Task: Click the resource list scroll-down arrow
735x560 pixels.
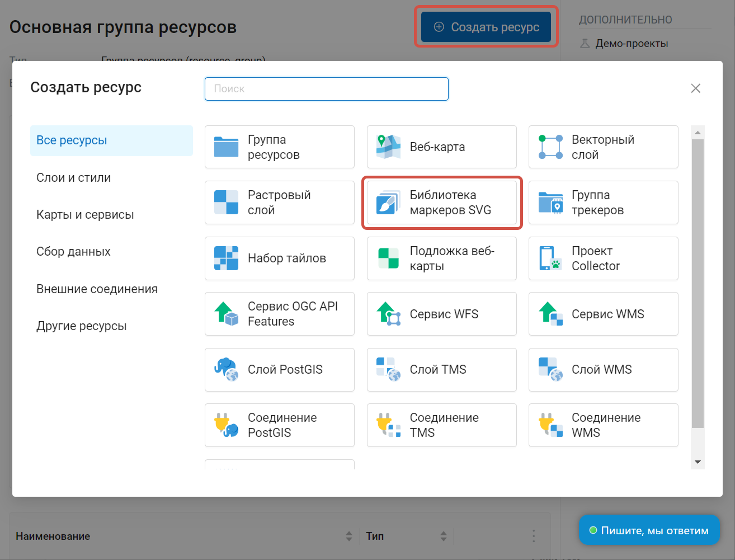Action: tap(698, 462)
